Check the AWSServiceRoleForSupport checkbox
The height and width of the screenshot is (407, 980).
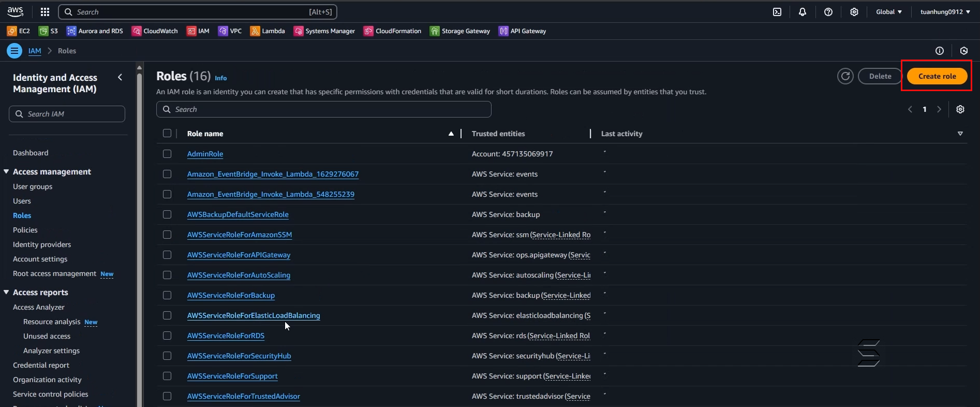click(x=167, y=376)
